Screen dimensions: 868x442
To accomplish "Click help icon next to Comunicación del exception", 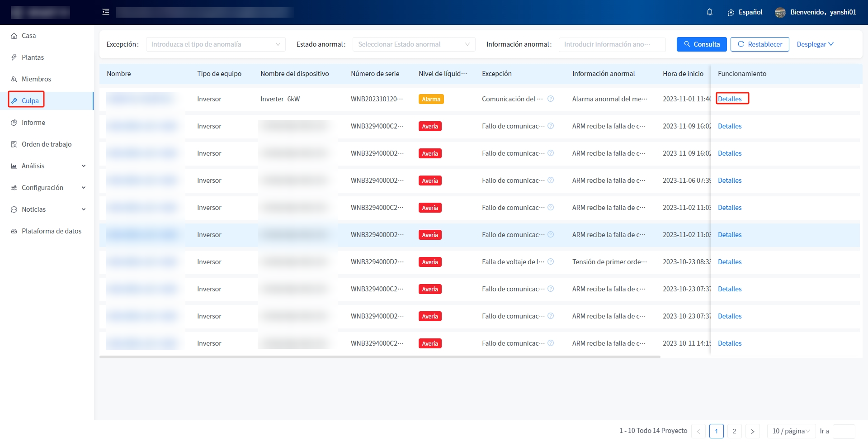I will point(551,99).
